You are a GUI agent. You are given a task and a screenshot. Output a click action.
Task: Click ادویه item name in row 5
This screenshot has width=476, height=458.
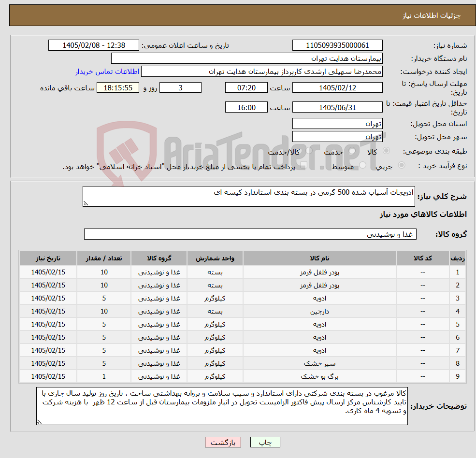coord(319,325)
